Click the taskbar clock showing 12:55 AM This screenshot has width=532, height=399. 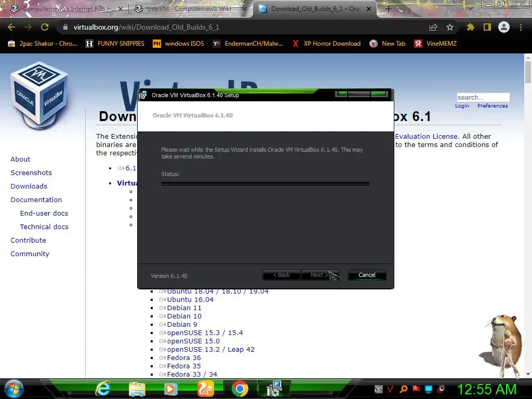[x=487, y=389]
